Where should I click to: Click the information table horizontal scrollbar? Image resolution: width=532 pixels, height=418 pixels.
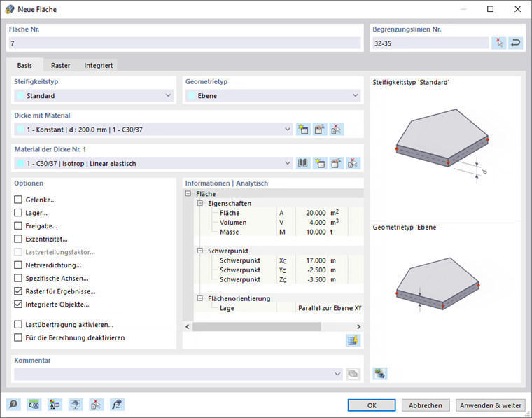click(256, 326)
